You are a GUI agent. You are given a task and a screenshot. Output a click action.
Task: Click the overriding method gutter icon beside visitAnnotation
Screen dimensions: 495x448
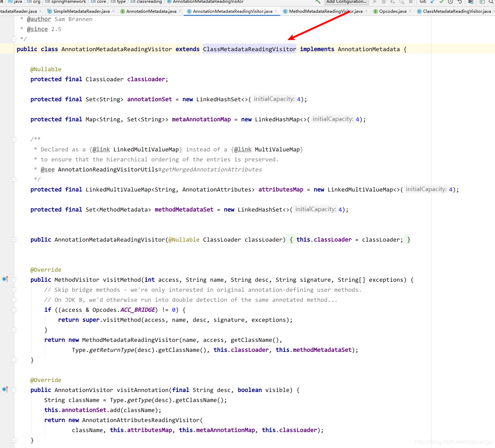tap(5, 389)
